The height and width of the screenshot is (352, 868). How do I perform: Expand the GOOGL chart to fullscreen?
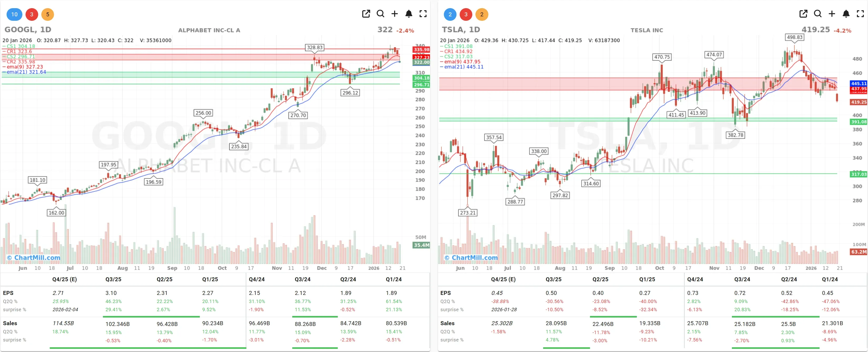pos(423,14)
